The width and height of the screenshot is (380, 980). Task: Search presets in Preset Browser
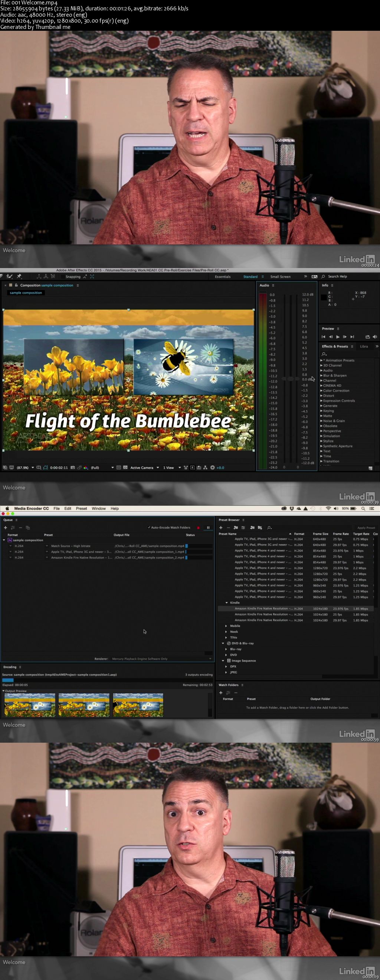pos(269,528)
